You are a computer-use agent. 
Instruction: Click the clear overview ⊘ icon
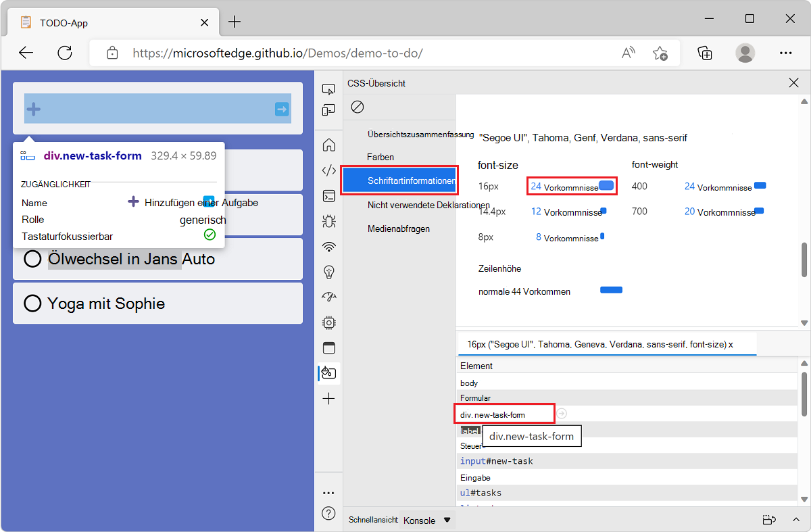pos(357,107)
